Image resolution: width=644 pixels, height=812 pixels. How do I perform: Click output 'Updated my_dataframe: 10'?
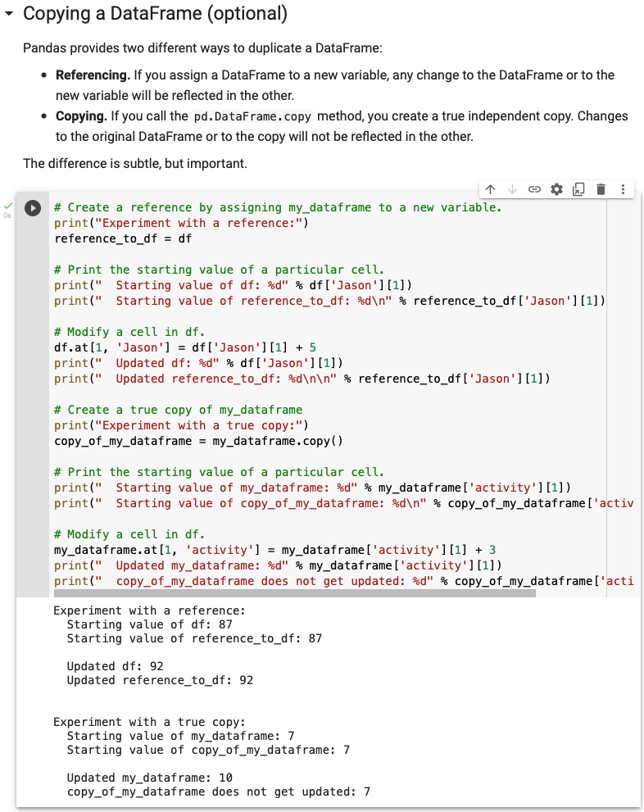pos(150,778)
